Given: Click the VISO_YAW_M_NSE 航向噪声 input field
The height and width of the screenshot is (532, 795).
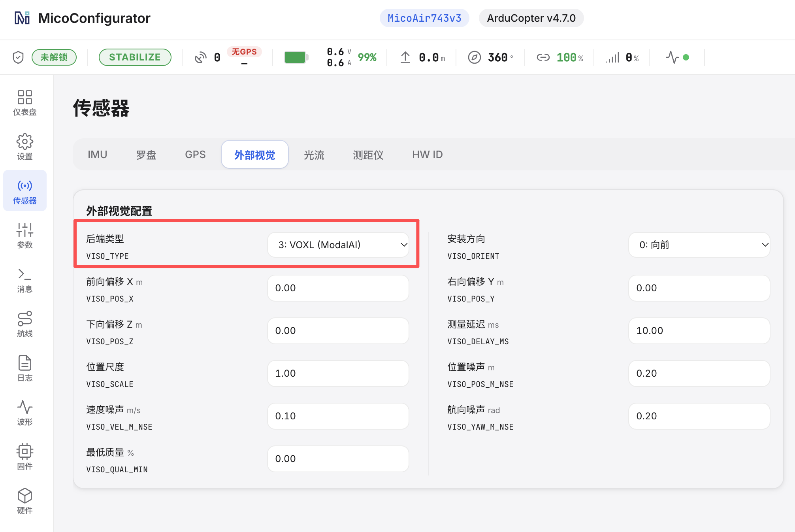Looking at the screenshot, I should (x=699, y=416).
